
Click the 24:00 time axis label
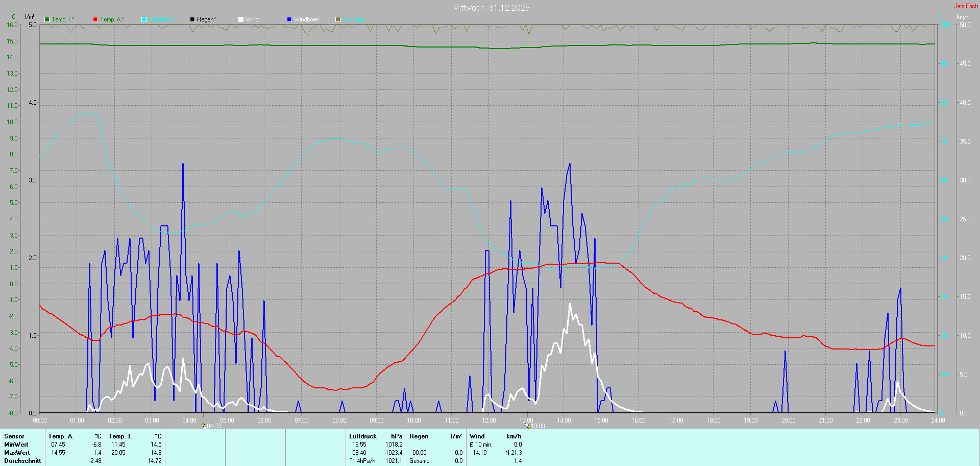pos(938,421)
